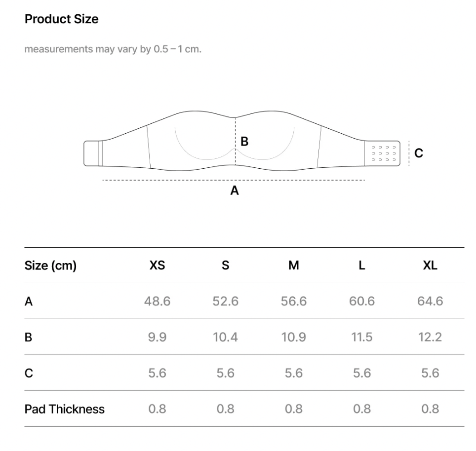The image size is (476, 451).
Task: Click the B value 12.2 for XL
Action: (430, 337)
